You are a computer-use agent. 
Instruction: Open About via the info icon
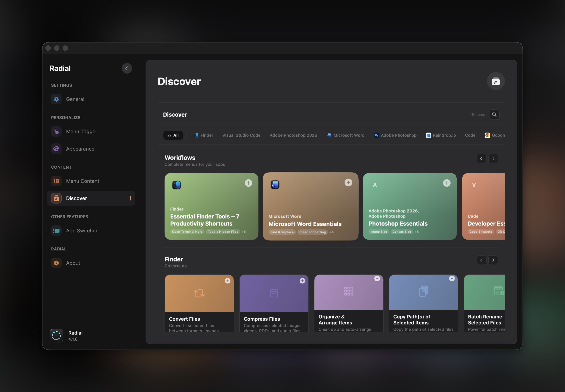(x=56, y=263)
